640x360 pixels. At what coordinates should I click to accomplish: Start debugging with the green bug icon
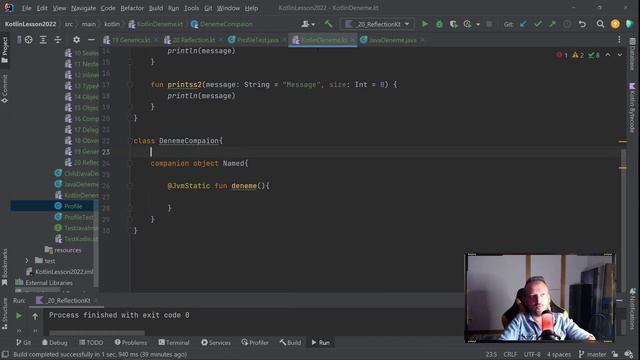point(439,24)
